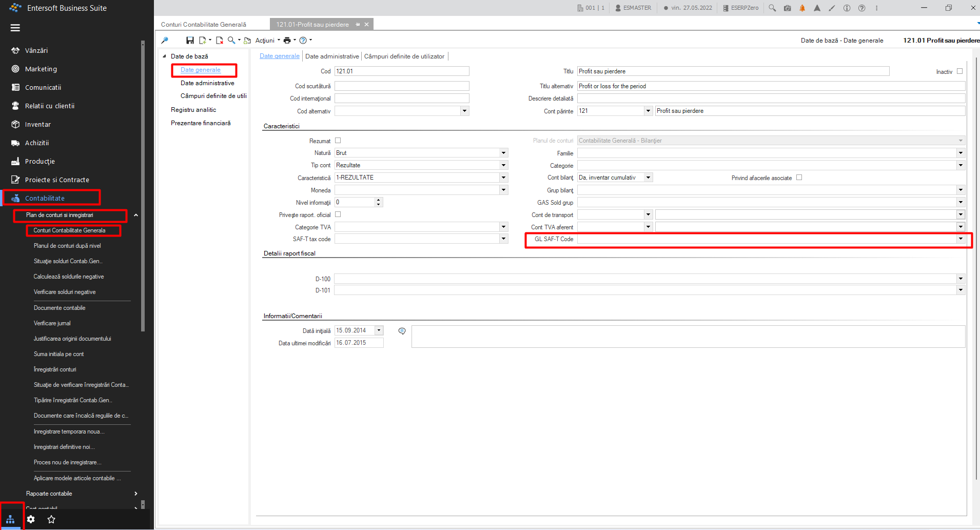The image size is (980, 530).
Task: Enable the Rezumat checkbox
Action: coord(338,140)
